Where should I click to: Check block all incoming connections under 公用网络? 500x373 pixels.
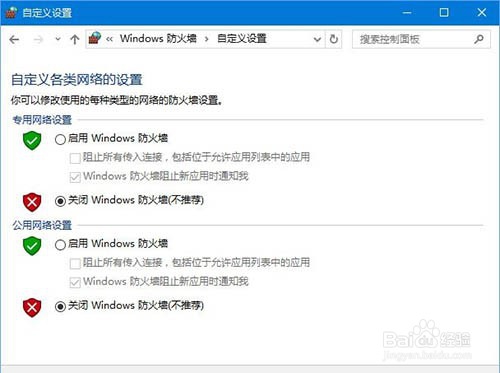pos(75,264)
